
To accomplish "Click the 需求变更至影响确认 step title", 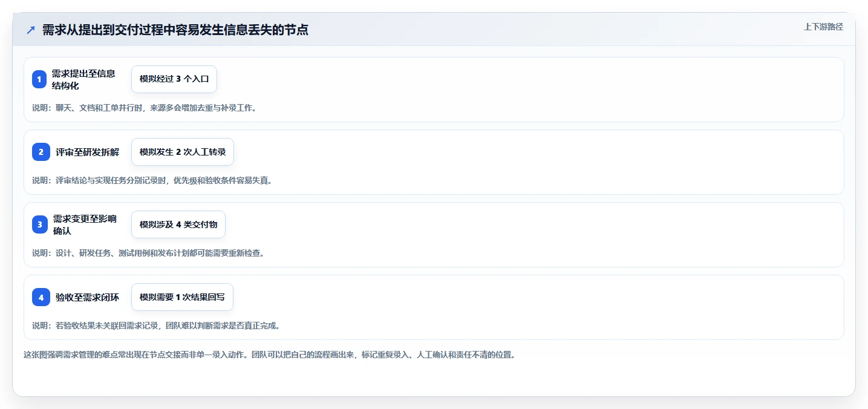I will click(x=85, y=224).
